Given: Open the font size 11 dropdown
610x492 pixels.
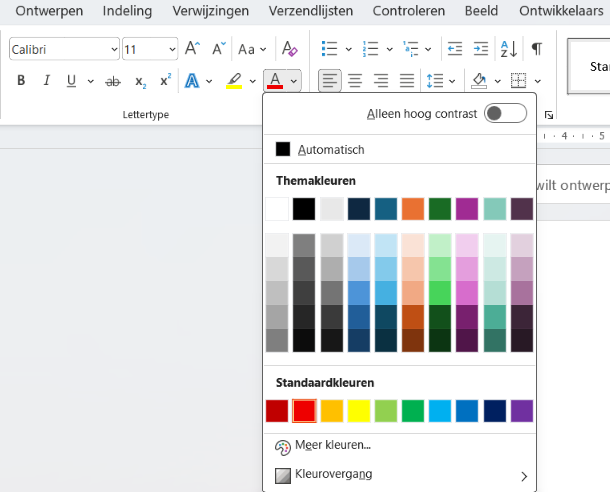Looking at the screenshot, I should tap(172, 49).
